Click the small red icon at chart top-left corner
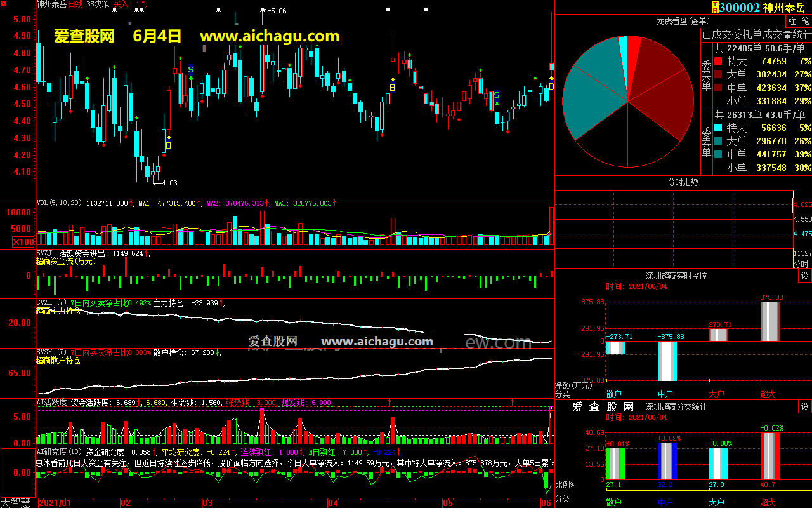Screen dimensions: 812x508 pos(3,3)
